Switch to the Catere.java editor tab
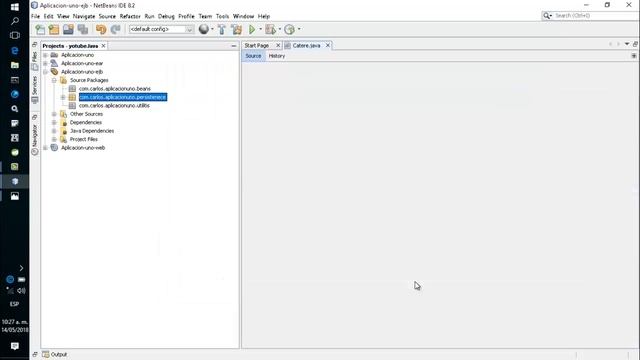The height and width of the screenshot is (360, 640). 306,45
